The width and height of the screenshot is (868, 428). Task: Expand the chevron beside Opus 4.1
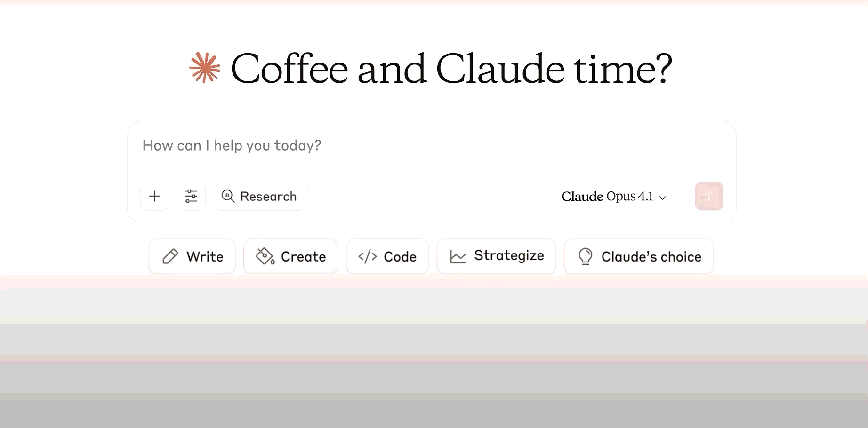[663, 198]
